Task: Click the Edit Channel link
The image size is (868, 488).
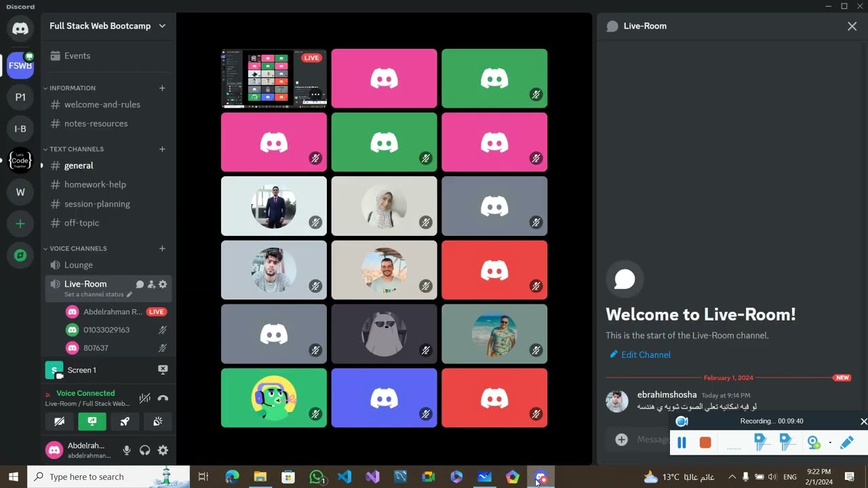Action: pyautogui.click(x=640, y=354)
